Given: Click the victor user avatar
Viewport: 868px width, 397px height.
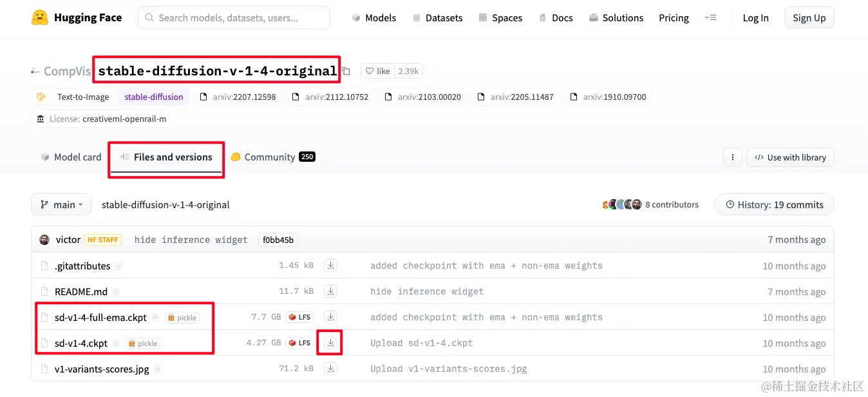Looking at the screenshot, I should click(44, 240).
